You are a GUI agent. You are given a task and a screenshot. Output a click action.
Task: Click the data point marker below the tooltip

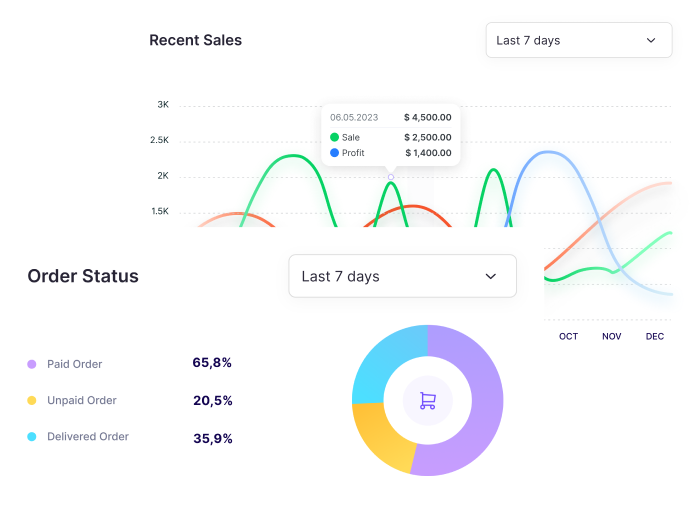coord(391,177)
